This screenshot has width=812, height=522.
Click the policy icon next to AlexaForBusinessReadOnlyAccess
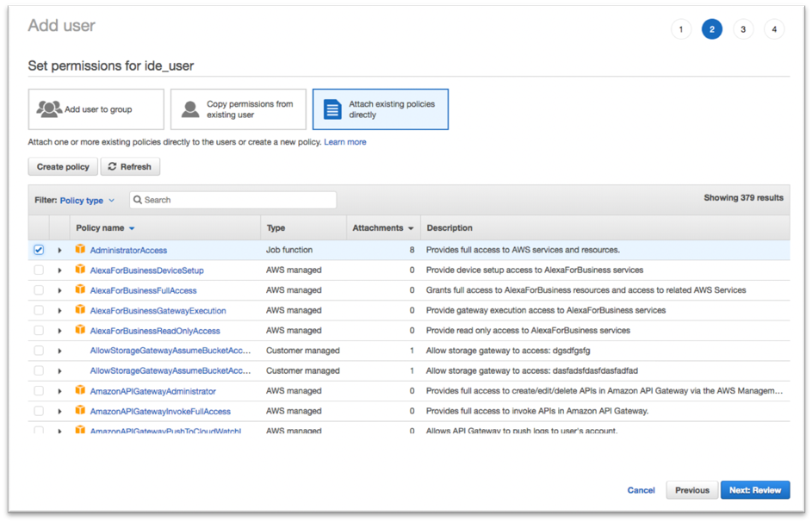click(x=80, y=330)
